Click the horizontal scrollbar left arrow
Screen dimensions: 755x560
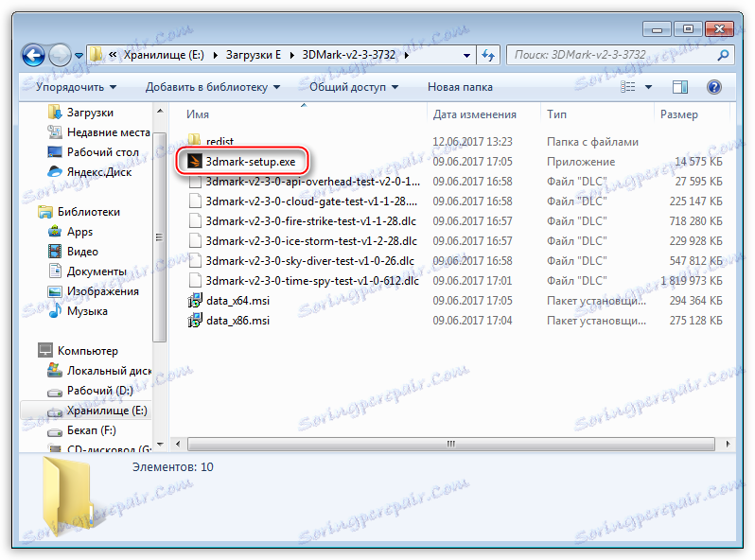click(x=178, y=444)
